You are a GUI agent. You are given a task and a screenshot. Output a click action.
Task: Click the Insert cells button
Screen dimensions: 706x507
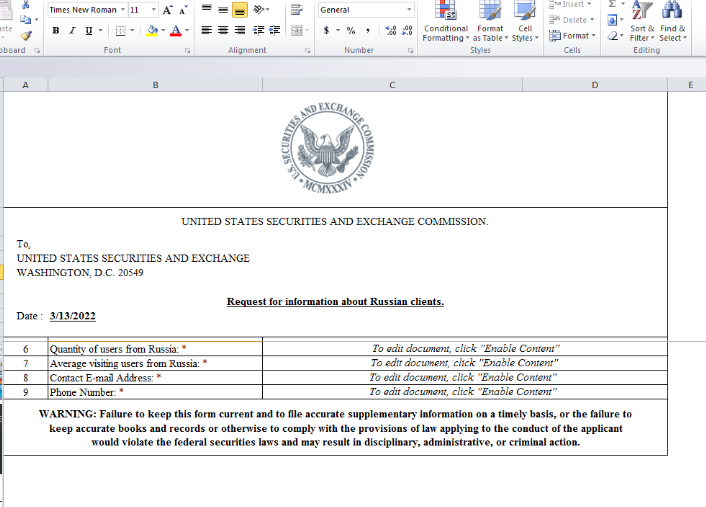(570, 5)
